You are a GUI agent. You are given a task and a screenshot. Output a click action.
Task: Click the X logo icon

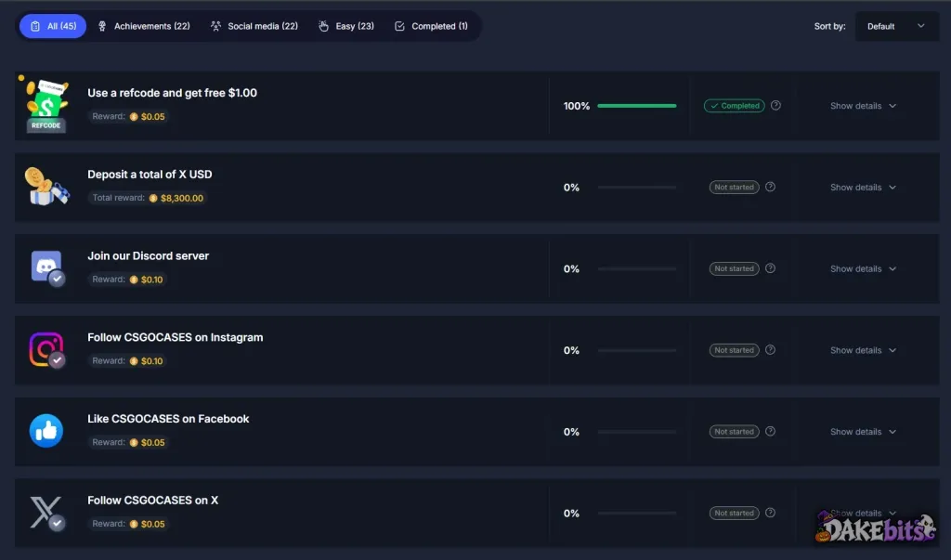[46, 513]
